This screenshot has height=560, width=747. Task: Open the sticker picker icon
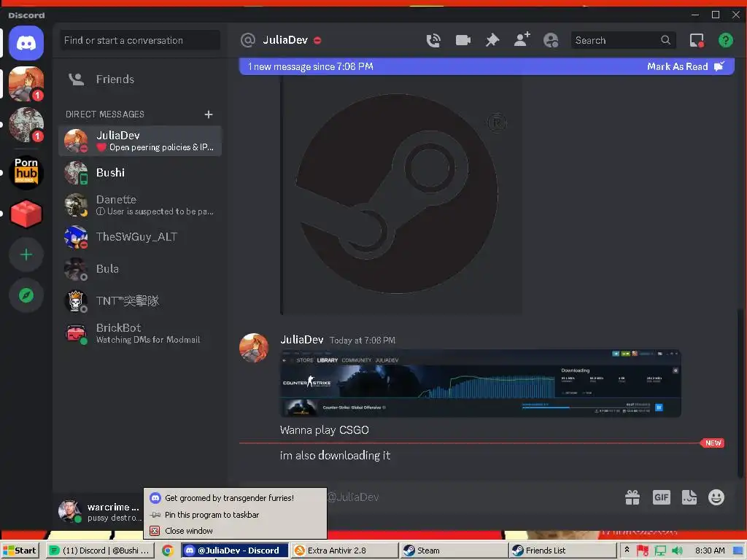[x=689, y=497]
